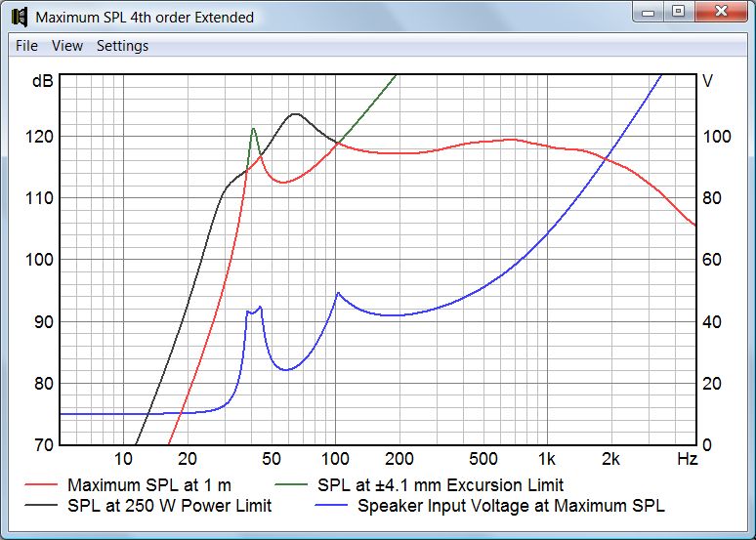Click the window title 'Maximum SPL 4th order Extended'
The image size is (756, 540).
pos(145,18)
